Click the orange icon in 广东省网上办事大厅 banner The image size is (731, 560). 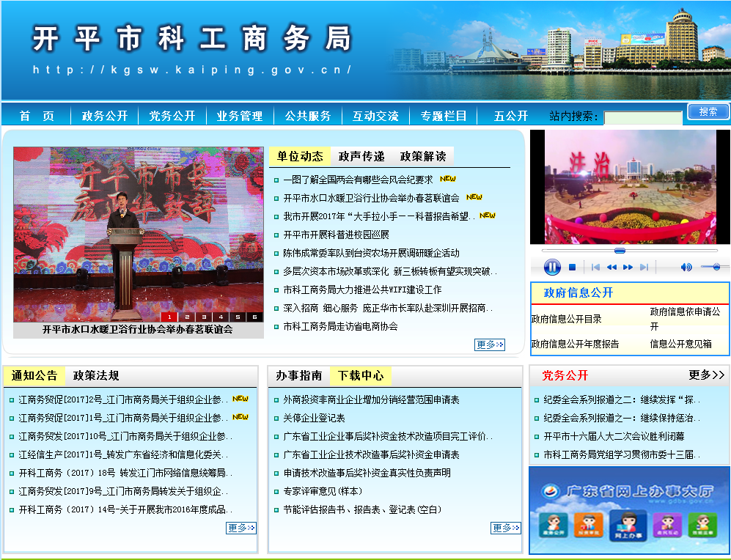click(x=588, y=525)
